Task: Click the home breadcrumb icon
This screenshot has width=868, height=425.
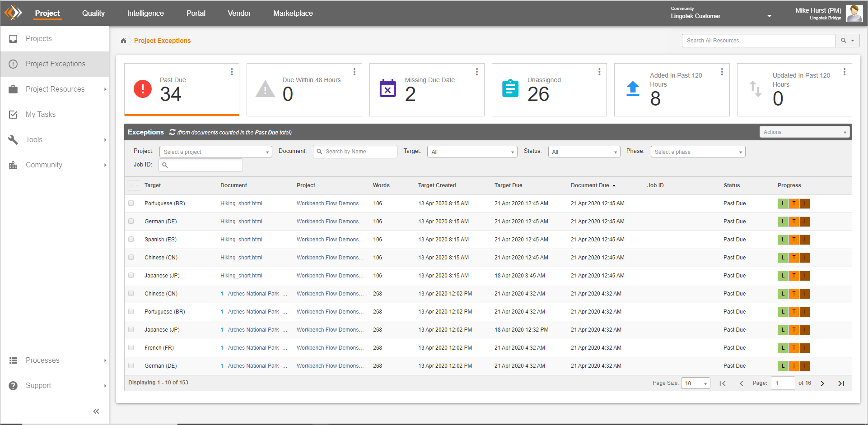Action: (123, 41)
